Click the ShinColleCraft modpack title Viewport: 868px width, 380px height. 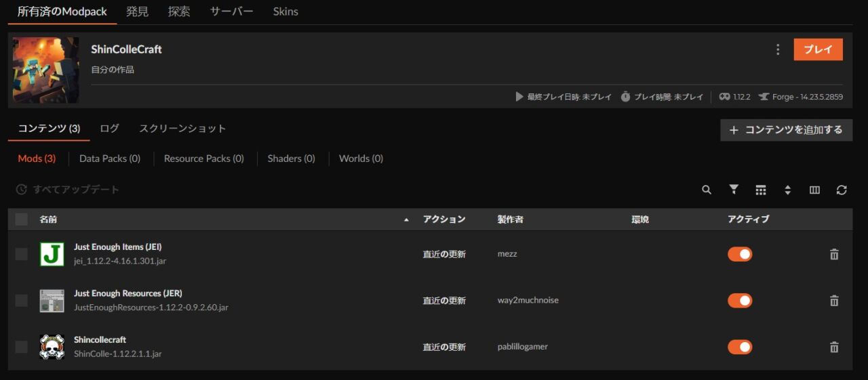126,49
